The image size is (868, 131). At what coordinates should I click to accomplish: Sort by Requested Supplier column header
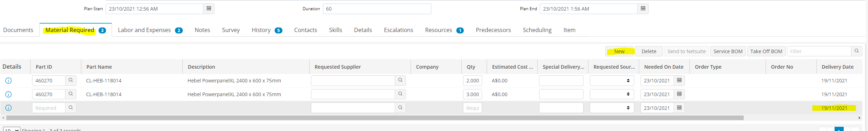click(x=338, y=67)
